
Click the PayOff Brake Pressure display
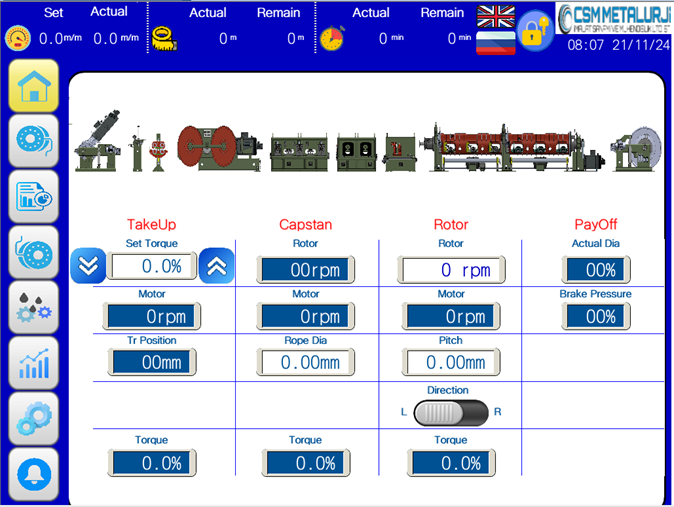point(595,316)
